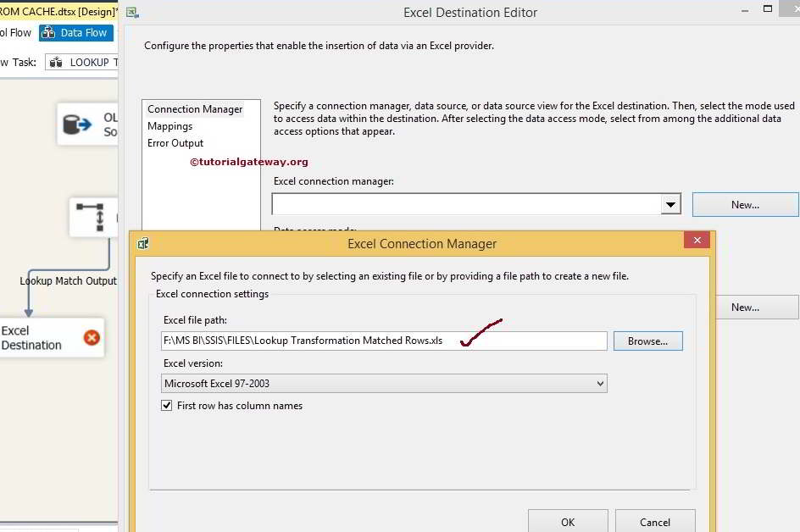Screen dimensions: 800x532
Task: Uncheck First row has column names
Action: (x=167, y=406)
